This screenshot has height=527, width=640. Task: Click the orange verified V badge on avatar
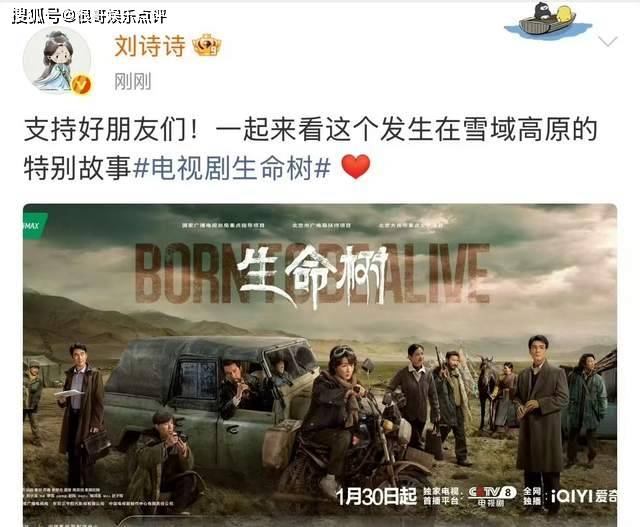[x=81, y=84]
